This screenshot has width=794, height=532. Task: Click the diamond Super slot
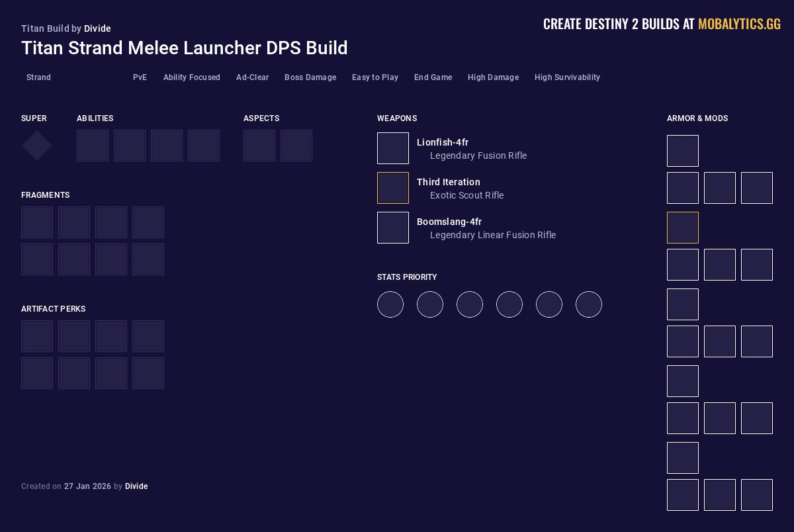pyautogui.click(x=36, y=146)
